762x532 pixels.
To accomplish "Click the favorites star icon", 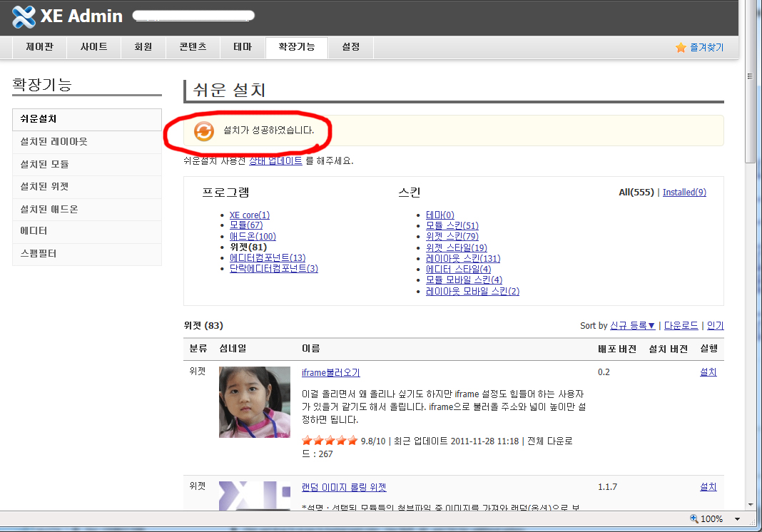I will tap(681, 48).
